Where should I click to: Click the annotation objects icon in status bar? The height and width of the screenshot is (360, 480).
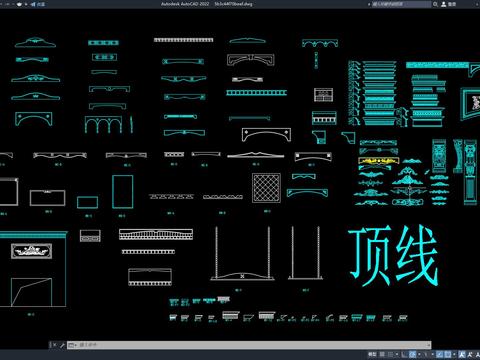(462, 354)
